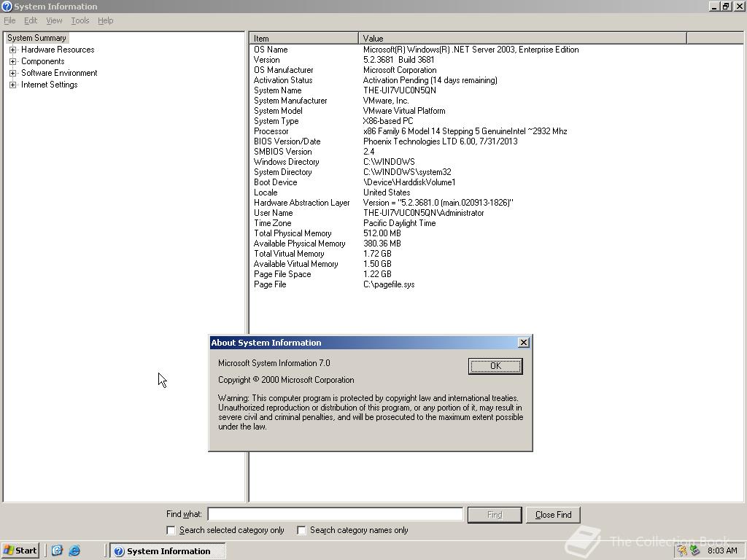The image size is (747, 560).
Task: Close the About System Information dialog
Action: point(524,343)
